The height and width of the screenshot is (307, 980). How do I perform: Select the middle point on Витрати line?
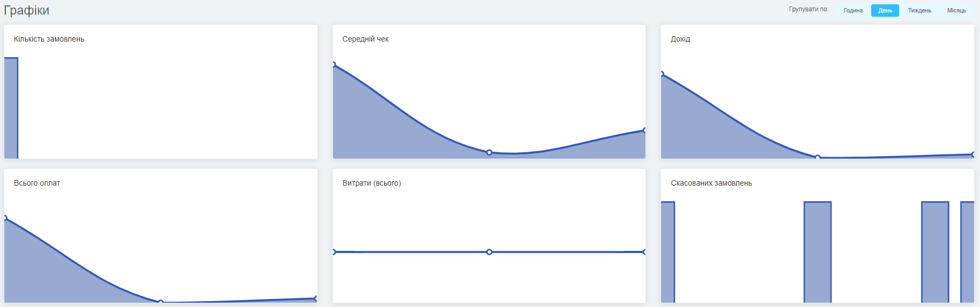[x=489, y=252]
